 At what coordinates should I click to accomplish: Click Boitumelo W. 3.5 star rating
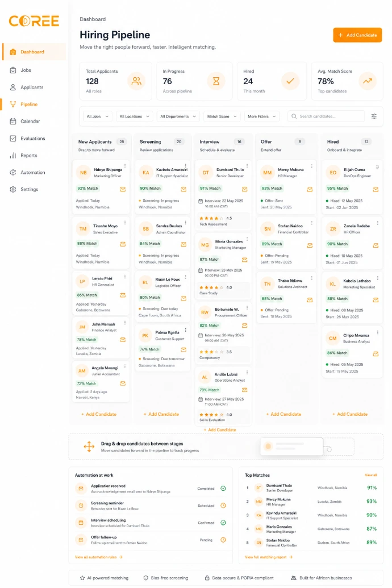(216, 352)
